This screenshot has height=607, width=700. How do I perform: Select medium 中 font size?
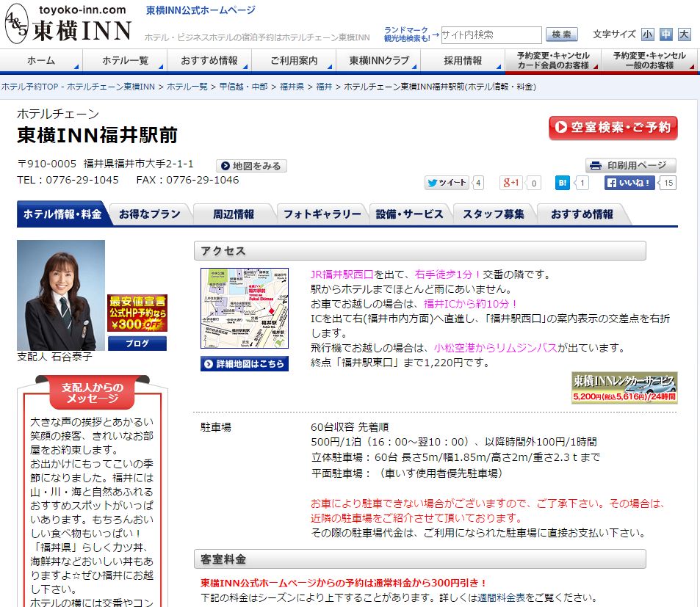point(665,34)
